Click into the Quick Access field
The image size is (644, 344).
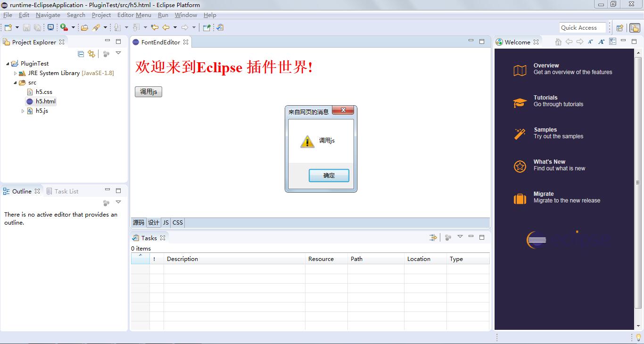pyautogui.click(x=582, y=28)
